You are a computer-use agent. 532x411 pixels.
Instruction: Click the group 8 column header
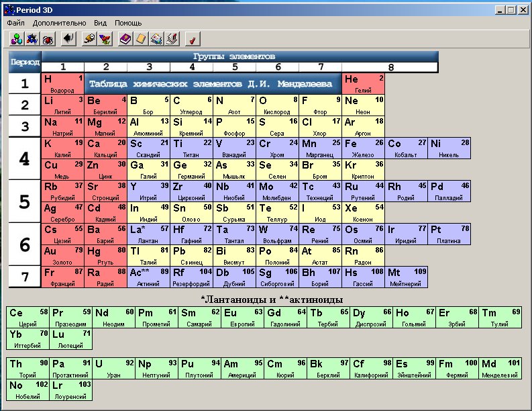(390, 67)
